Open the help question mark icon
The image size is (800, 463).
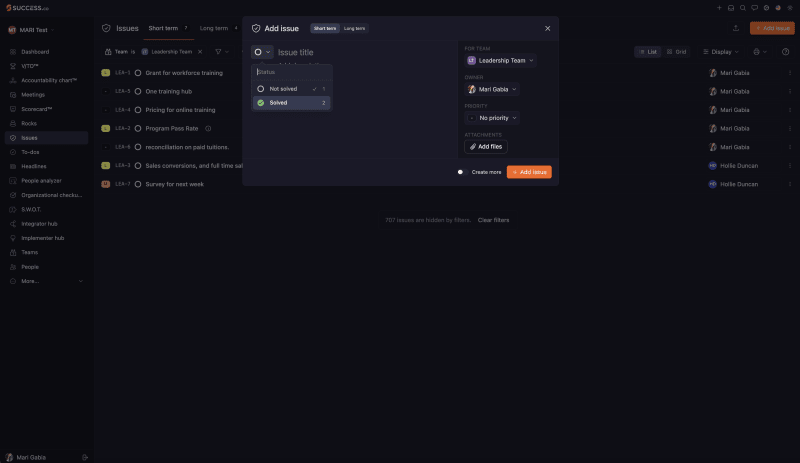coord(786,52)
